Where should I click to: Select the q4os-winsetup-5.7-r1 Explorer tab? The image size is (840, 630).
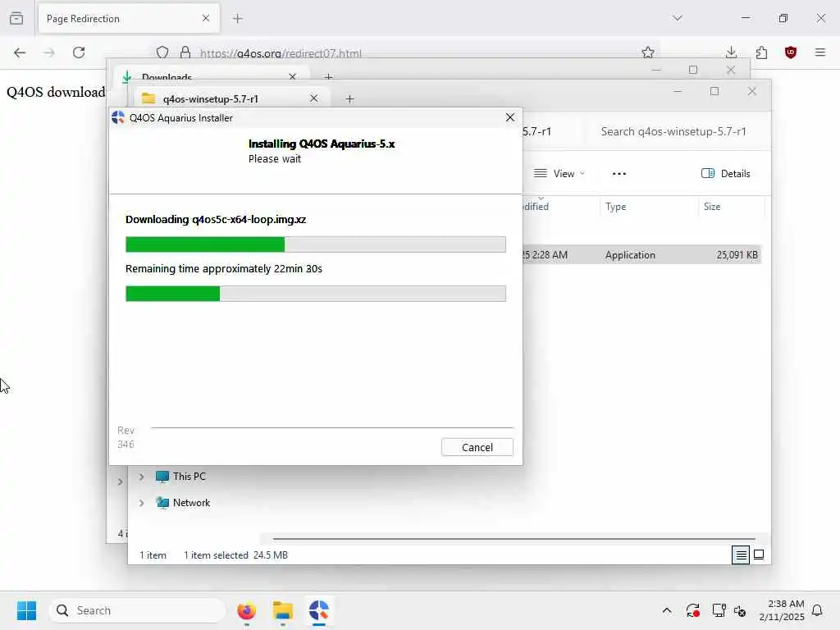click(x=231, y=98)
